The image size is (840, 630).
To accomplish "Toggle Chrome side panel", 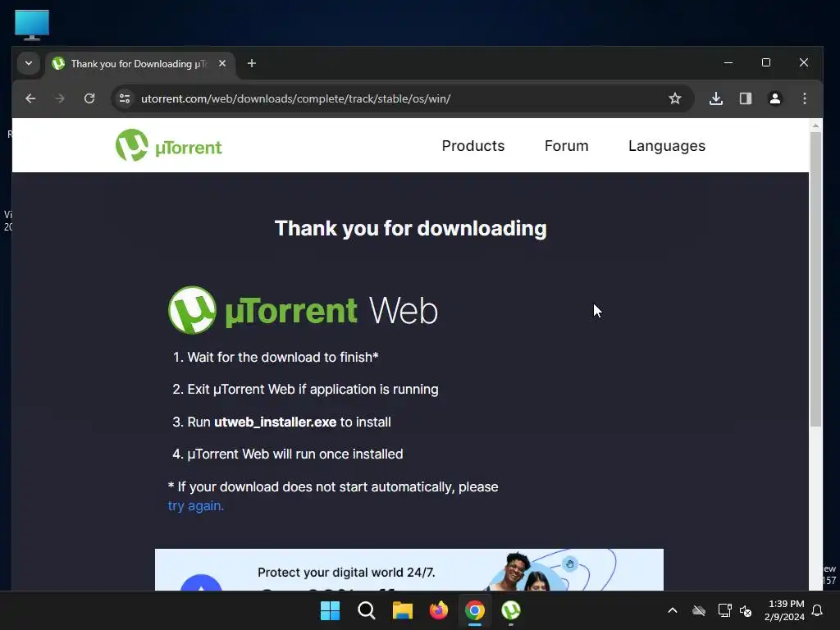I will pyautogui.click(x=746, y=98).
